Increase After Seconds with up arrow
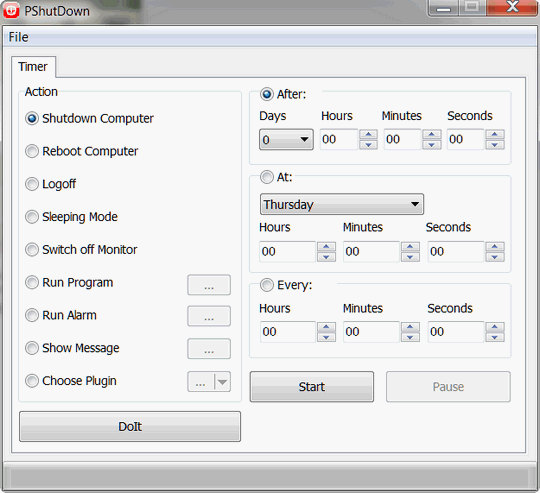 pyautogui.click(x=495, y=134)
